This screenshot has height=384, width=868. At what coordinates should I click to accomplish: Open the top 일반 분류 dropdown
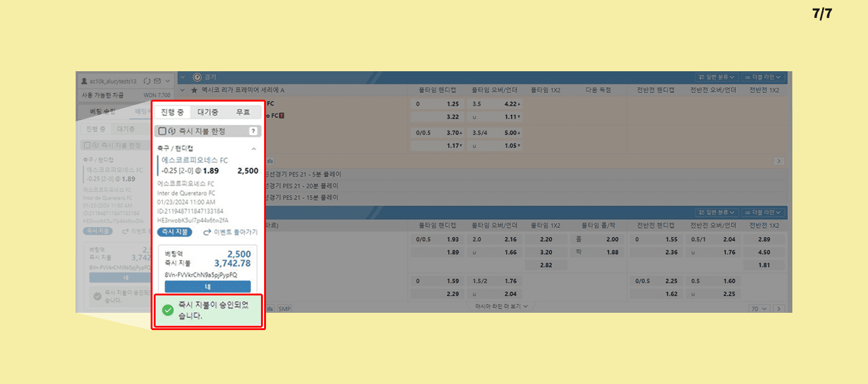[717, 77]
